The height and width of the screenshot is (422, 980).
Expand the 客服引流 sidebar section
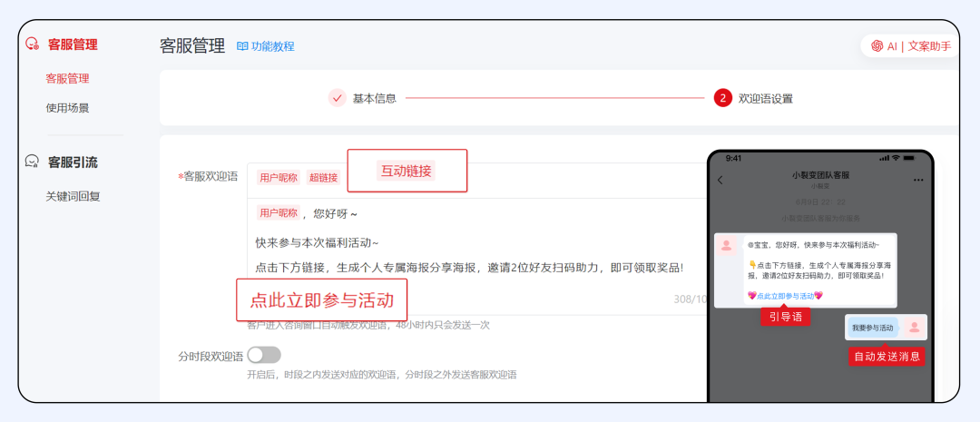(x=73, y=162)
